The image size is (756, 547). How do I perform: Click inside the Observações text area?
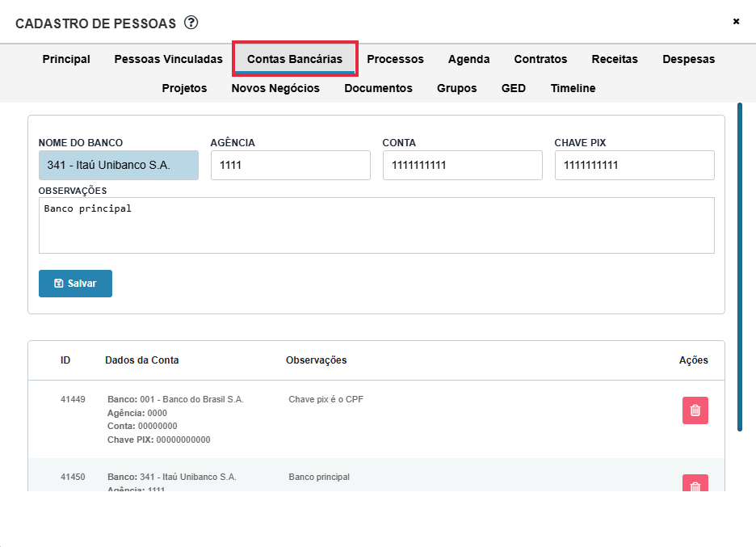(376, 225)
